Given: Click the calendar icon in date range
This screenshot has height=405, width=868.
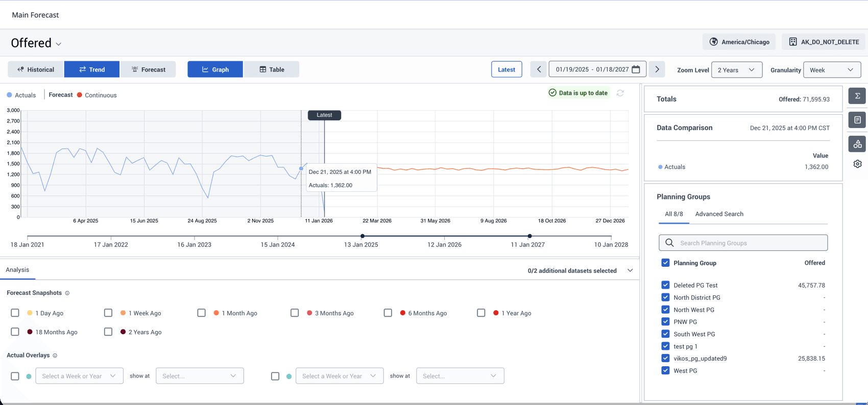Looking at the screenshot, I should 636,69.
